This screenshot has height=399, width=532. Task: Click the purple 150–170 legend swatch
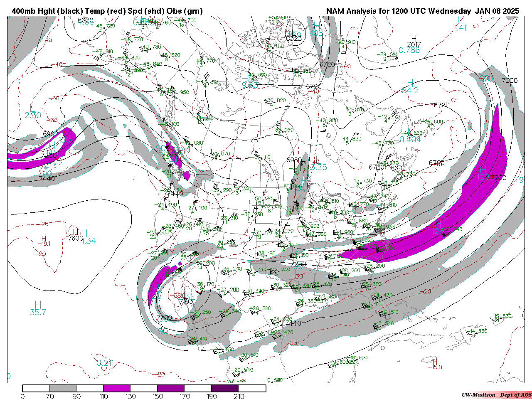coord(171,388)
